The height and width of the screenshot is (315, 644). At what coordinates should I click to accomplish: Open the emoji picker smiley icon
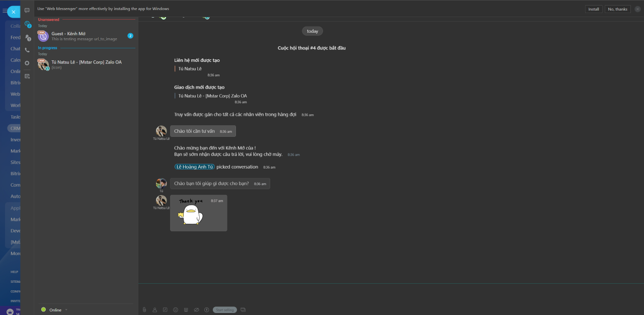tap(176, 310)
